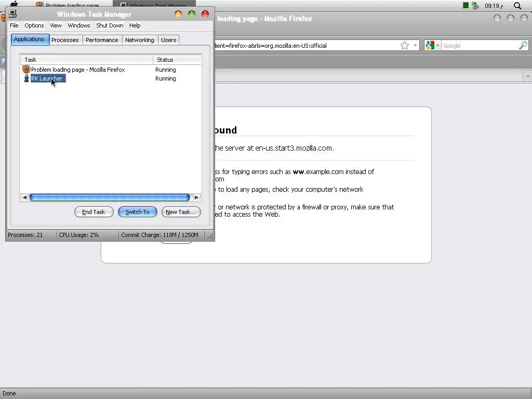The height and width of the screenshot is (399, 532).
Task: Click the End Task button
Action: (x=94, y=212)
